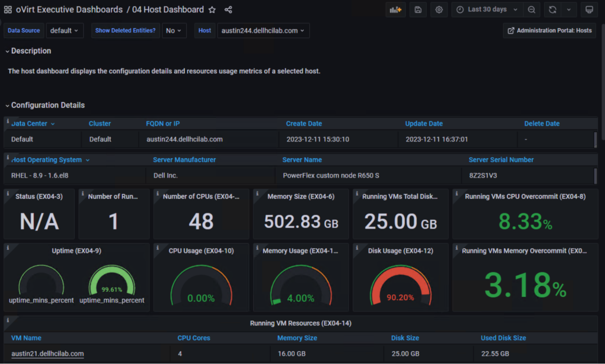Click the page vertical scrollbar

click(x=603, y=82)
